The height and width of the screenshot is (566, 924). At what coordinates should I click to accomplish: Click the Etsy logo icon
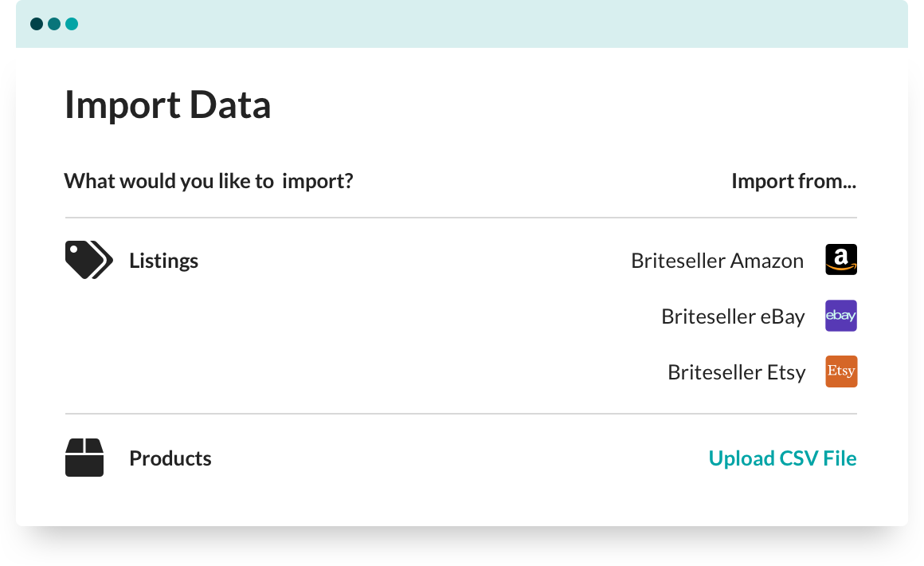(x=841, y=371)
